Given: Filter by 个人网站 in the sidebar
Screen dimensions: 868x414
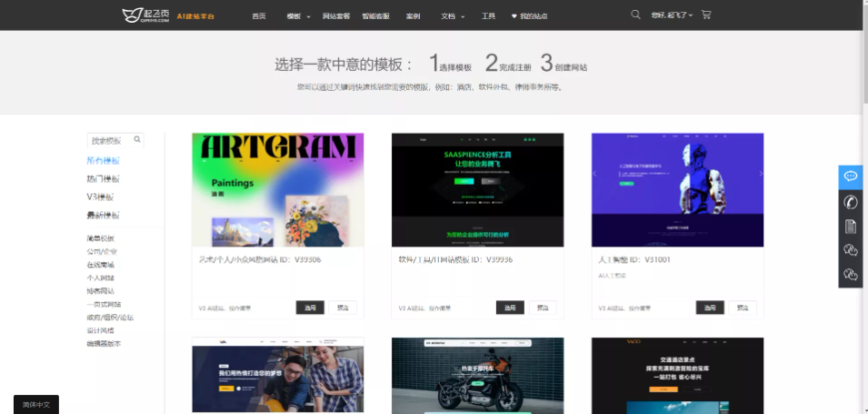Looking at the screenshot, I should click(x=101, y=278).
